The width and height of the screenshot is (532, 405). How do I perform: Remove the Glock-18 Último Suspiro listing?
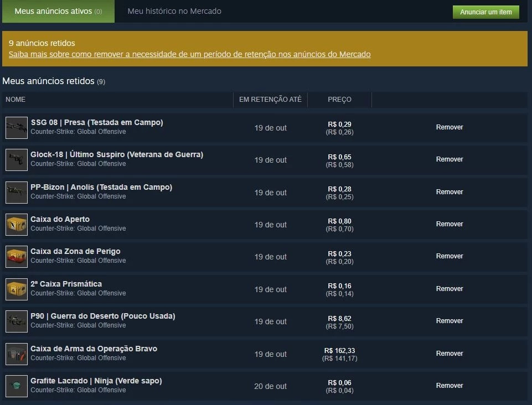[x=449, y=159]
